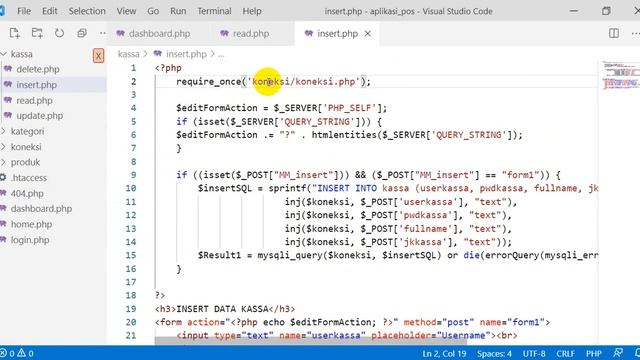Open the Go menu
This screenshot has width=640, height=360.
click(153, 11)
